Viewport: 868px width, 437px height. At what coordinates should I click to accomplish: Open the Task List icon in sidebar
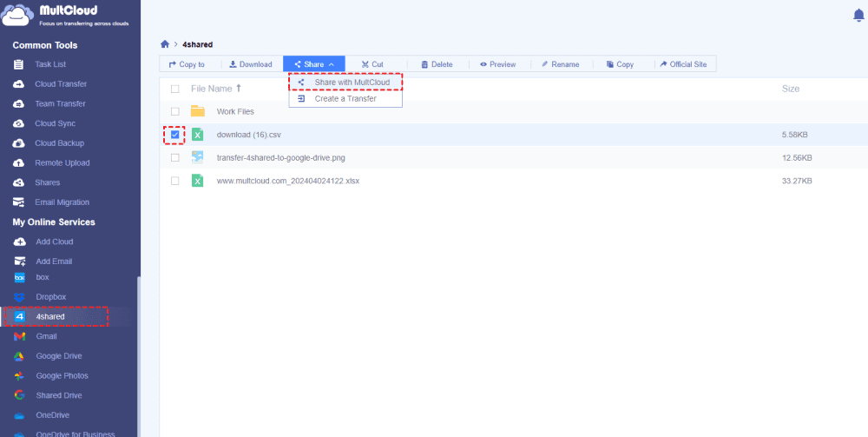coord(19,64)
